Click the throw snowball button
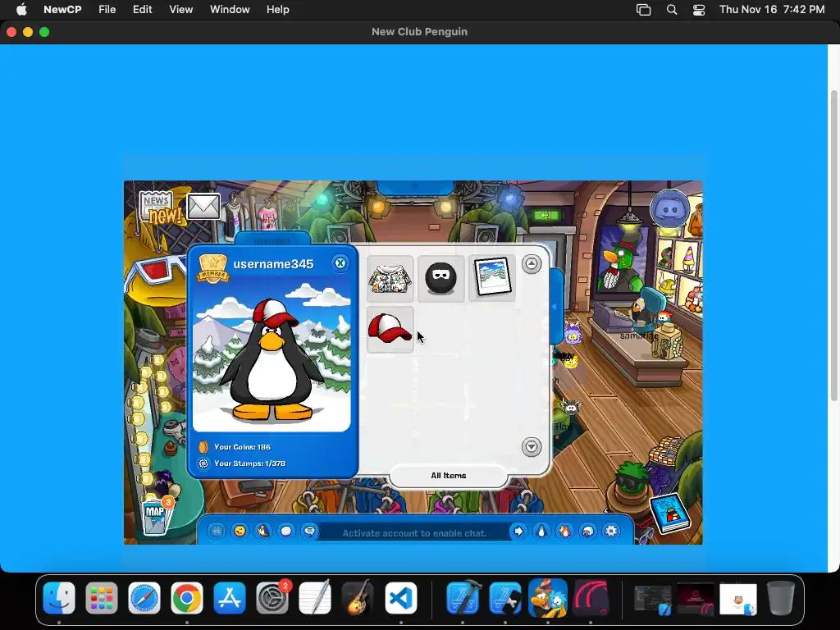This screenshot has width=840, height=630. click(x=286, y=531)
